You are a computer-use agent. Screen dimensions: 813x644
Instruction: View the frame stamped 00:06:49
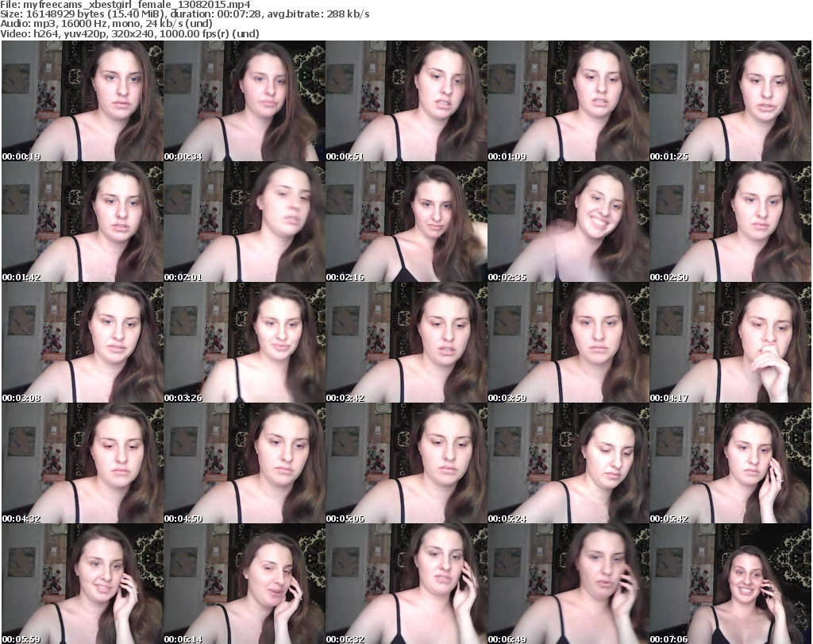pos(568,584)
